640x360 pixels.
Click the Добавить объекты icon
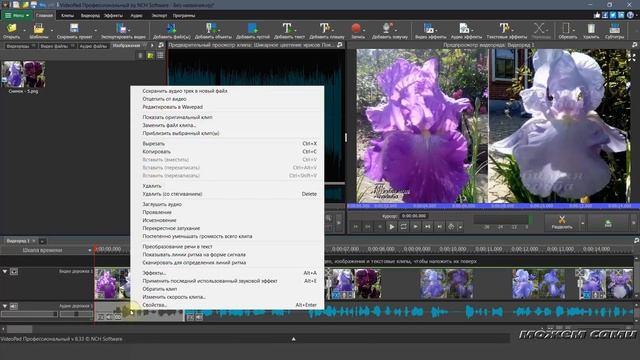coord(211,28)
